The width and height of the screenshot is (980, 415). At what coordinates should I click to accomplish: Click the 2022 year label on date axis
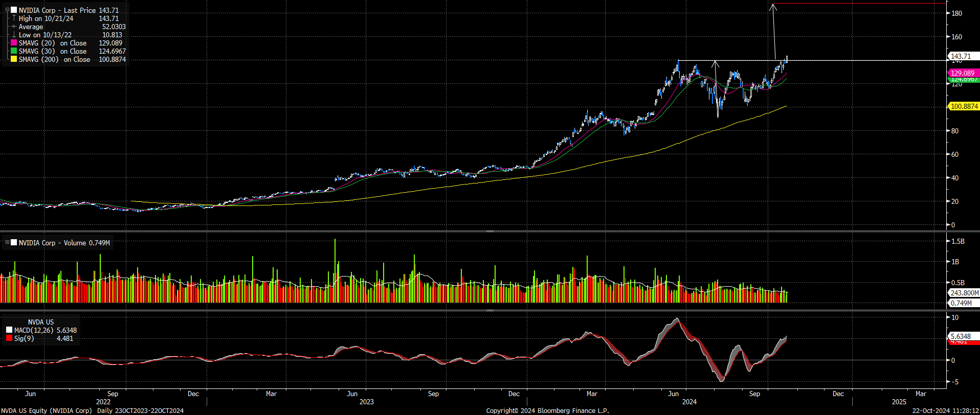pos(103,402)
